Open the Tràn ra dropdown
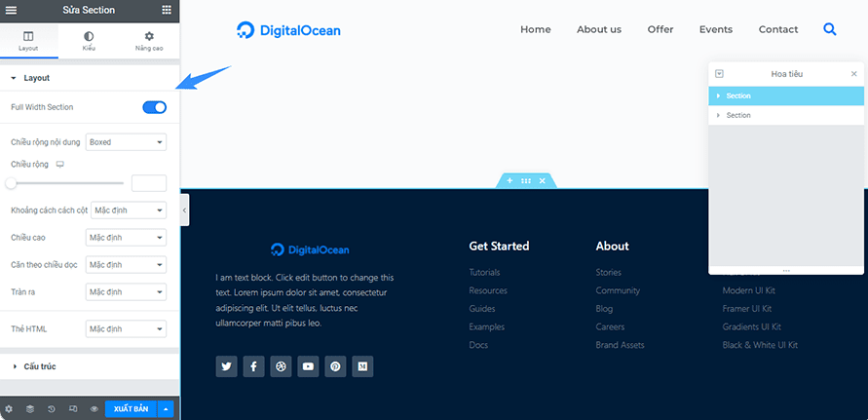 tap(127, 292)
